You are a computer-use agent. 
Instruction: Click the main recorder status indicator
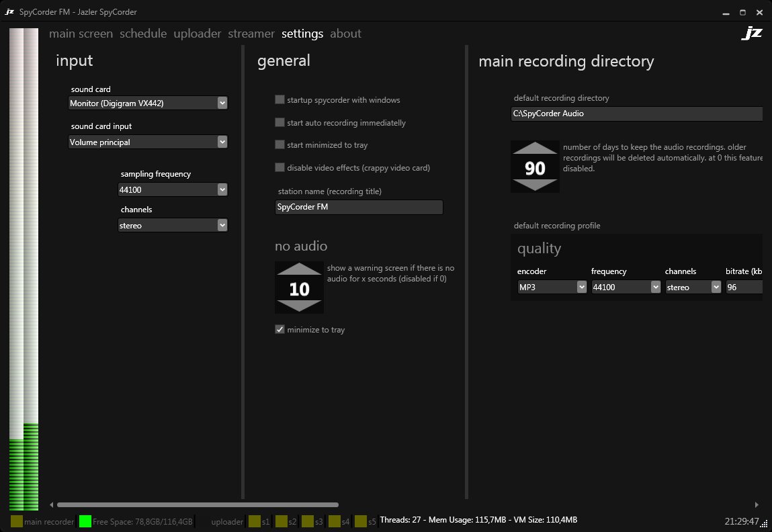17,521
